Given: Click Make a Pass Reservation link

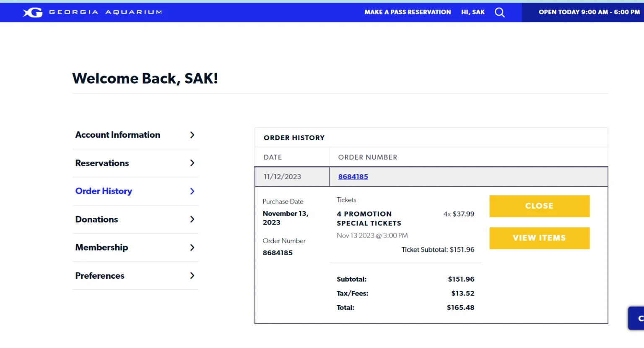Looking at the screenshot, I should pyautogui.click(x=408, y=12).
